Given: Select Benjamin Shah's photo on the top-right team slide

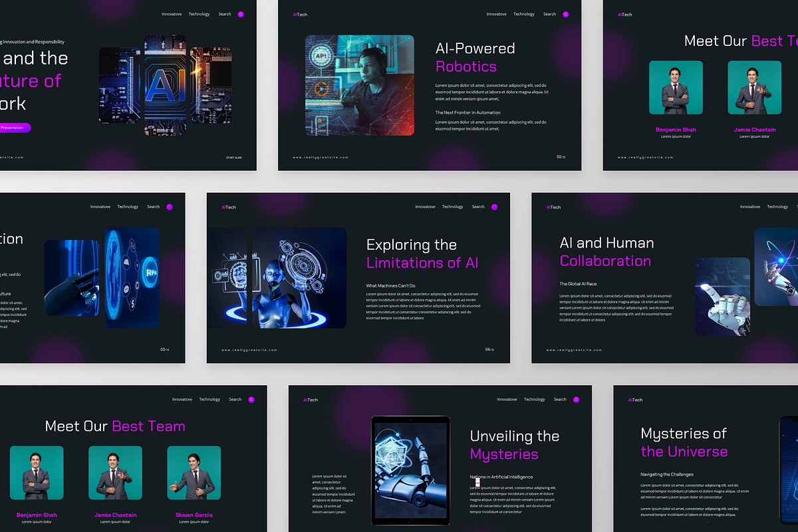Looking at the screenshot, I should (x=676, y=88).
